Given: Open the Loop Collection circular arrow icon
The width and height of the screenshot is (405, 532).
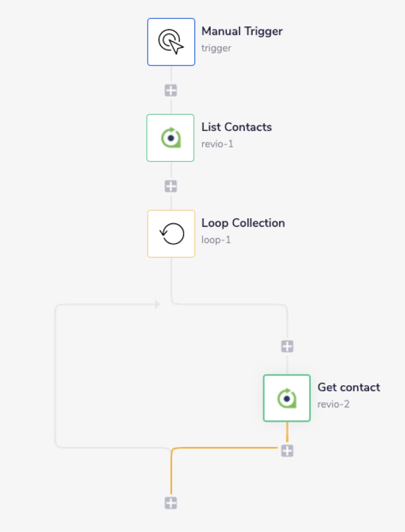Looking at the screenshot, I should (171, 233).
